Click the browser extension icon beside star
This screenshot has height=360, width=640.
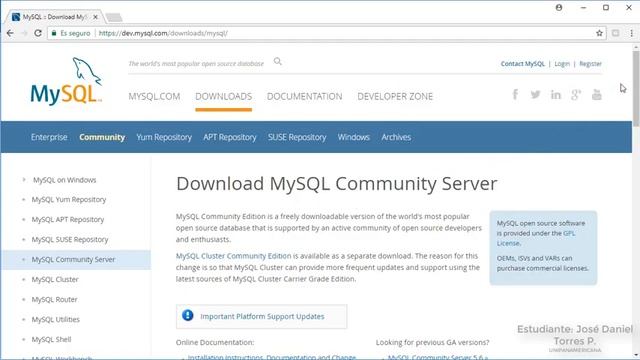pyautogui.click(x=616, y=33)
